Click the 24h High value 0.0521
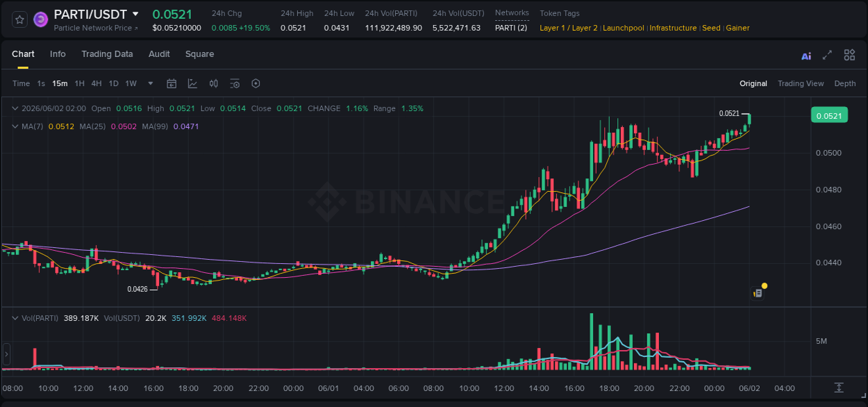 [293, 28]
